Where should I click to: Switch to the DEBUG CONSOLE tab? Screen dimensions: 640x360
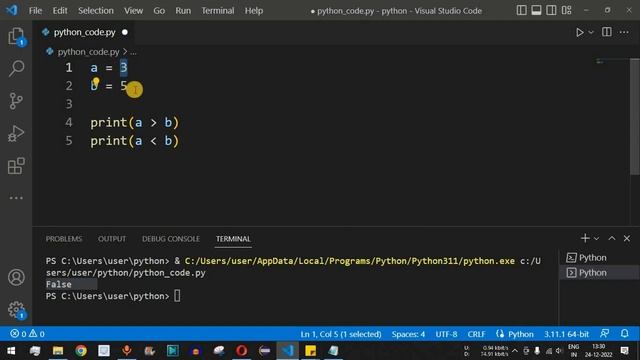coord(171,239)
